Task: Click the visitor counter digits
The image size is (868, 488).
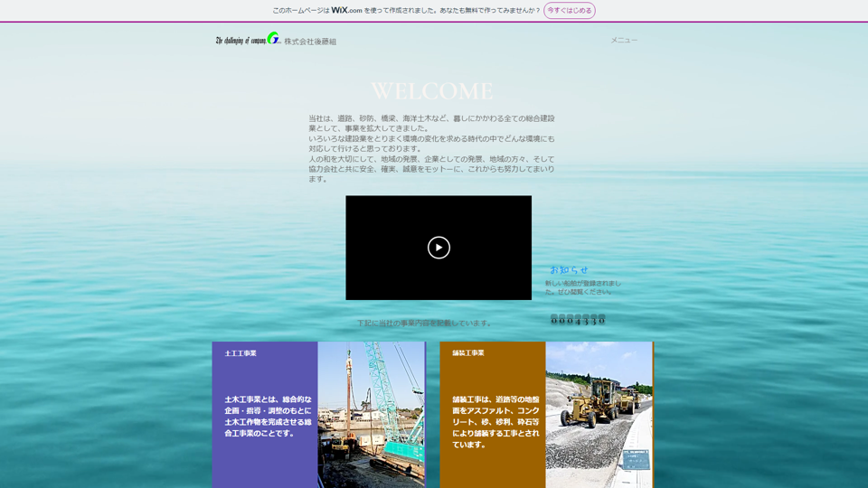Action: click(578, 320)
